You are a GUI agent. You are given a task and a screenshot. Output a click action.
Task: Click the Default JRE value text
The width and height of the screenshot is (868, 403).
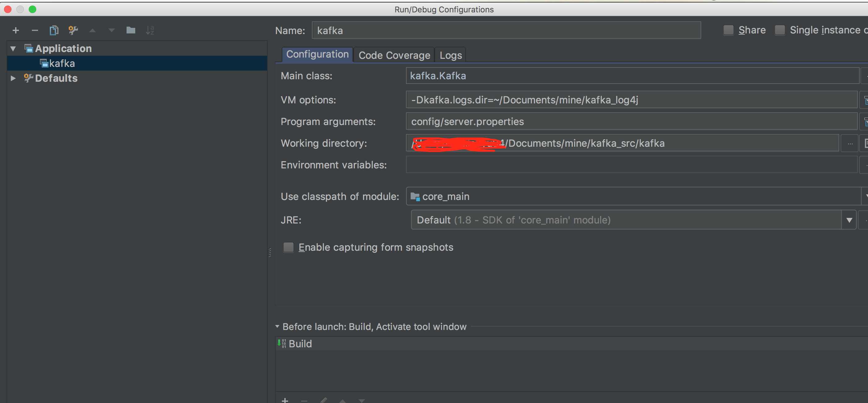[x=513, y=220]
